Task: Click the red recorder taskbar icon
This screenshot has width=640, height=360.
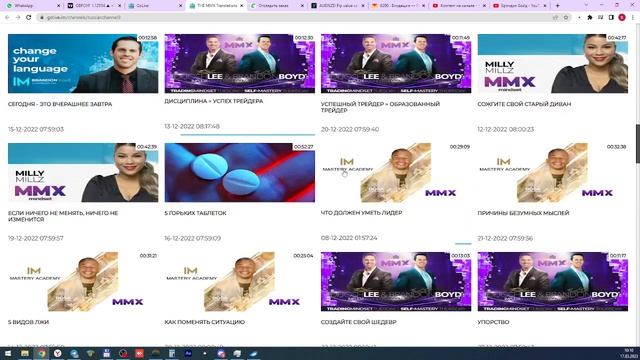Action: [x=139, y=353]
